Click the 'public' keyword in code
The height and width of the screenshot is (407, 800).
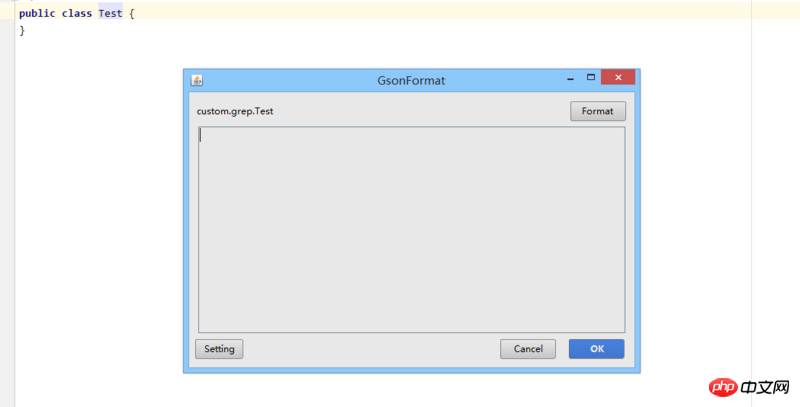pos(37,14)
